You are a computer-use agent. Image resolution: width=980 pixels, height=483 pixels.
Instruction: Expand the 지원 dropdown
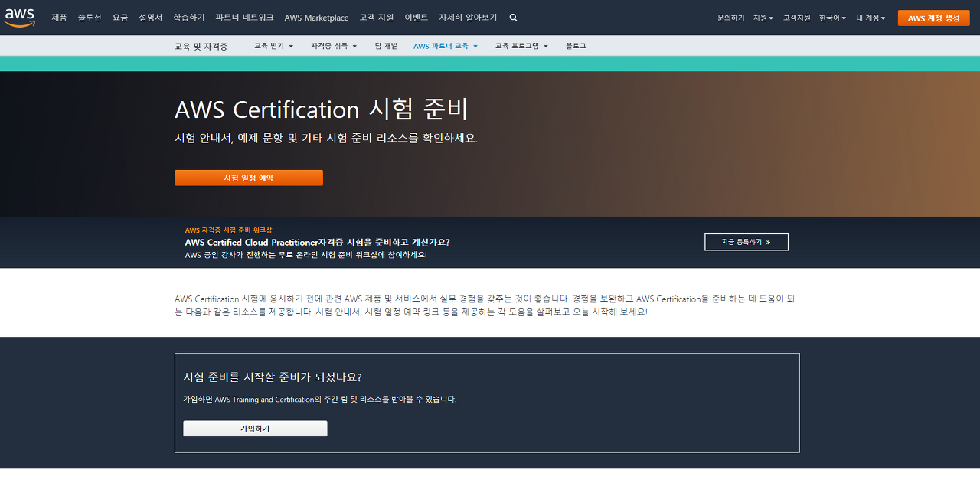coord(763,18)
